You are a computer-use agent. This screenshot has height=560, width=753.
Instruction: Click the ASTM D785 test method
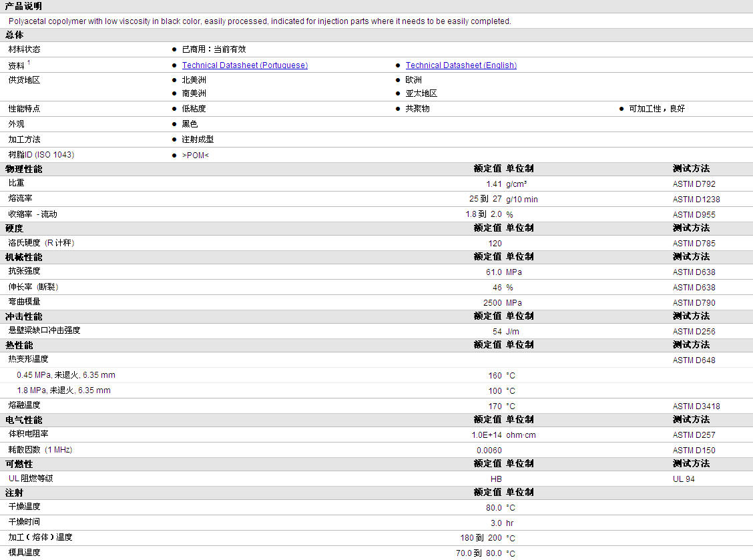(x=694, y=244)
